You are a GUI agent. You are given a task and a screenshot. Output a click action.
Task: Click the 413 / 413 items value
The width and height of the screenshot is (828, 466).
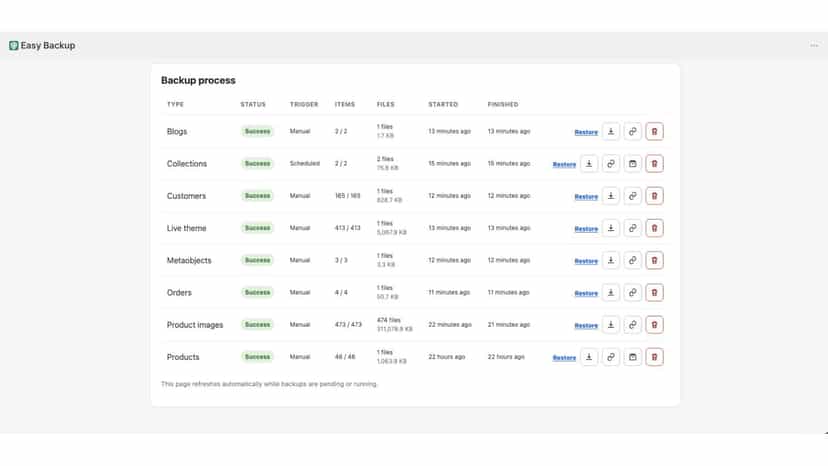(347, 228)
